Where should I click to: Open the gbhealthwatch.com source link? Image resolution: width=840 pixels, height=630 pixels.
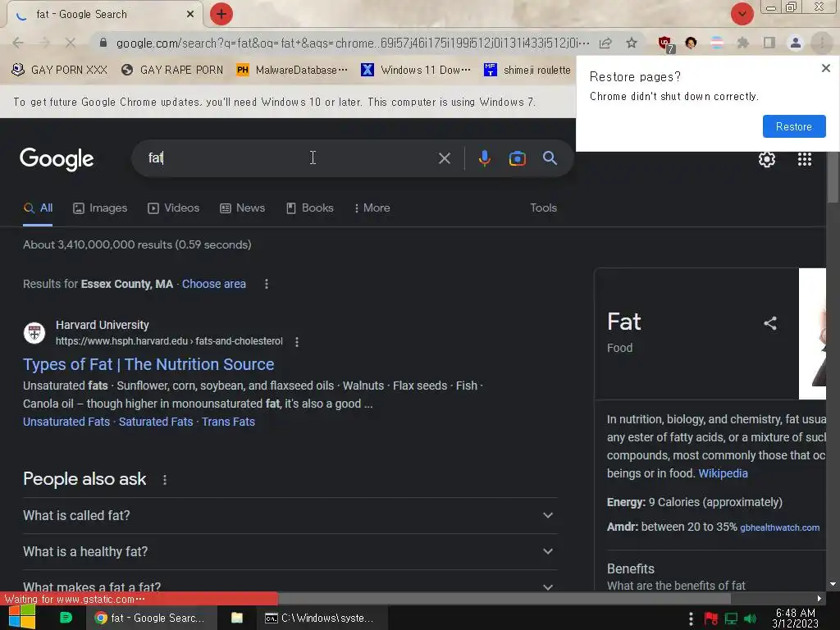pyautogui.click(x=779, y=527)
